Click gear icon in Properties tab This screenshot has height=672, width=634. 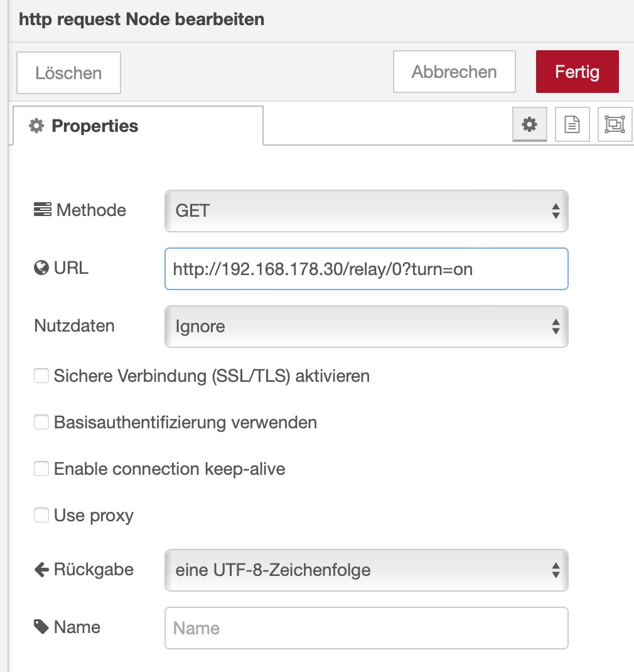tap(36, 126)
